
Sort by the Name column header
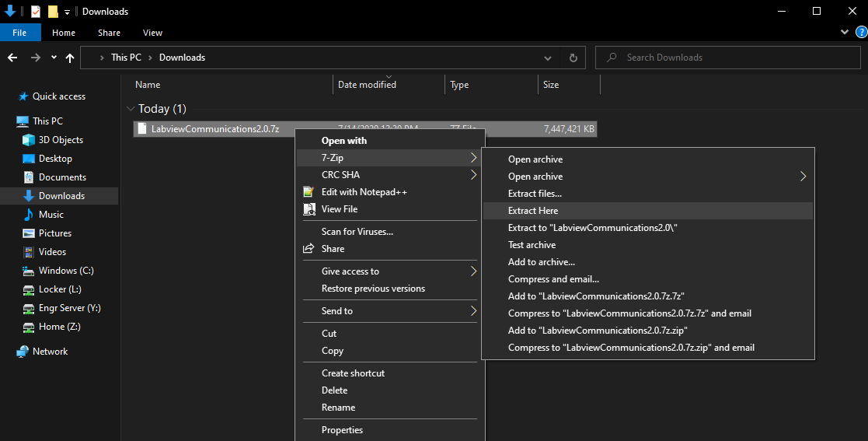coord(148,85)
